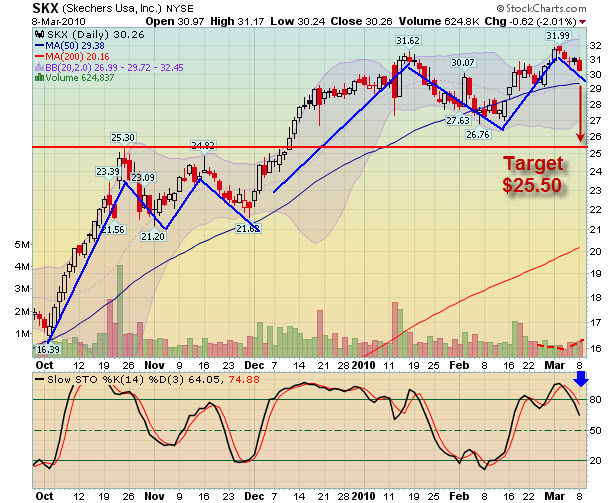Click the Nov label on price chart axis
Image resolution: width=616 pixels, height=503 pixels.
154,365
